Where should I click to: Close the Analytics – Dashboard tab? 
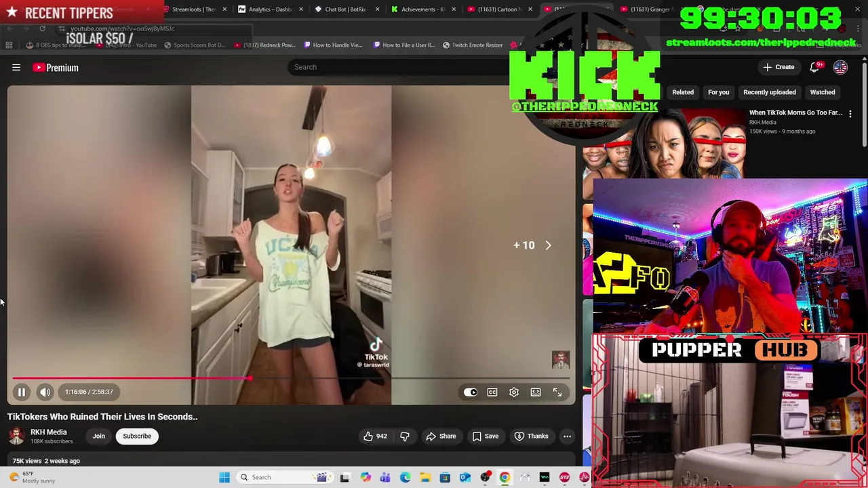(300, 9)
